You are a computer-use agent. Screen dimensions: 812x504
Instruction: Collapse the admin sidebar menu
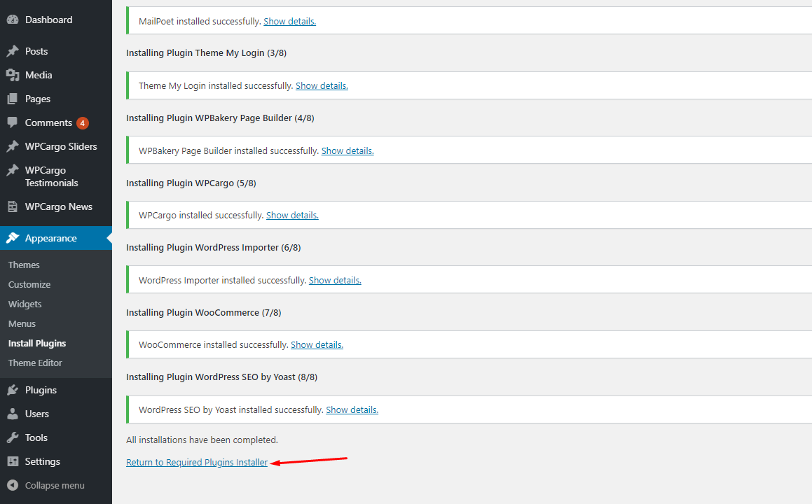pos(56,485)
